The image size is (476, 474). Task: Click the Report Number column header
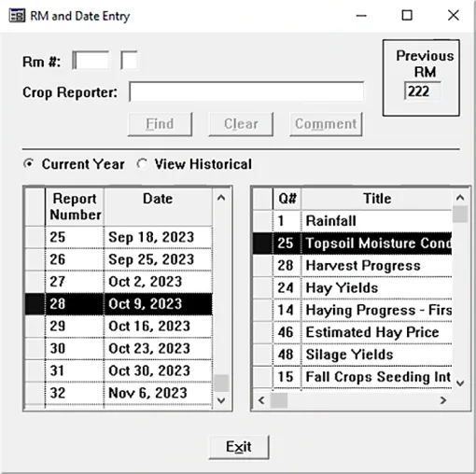pyautogui.click(x=75, y=207)
